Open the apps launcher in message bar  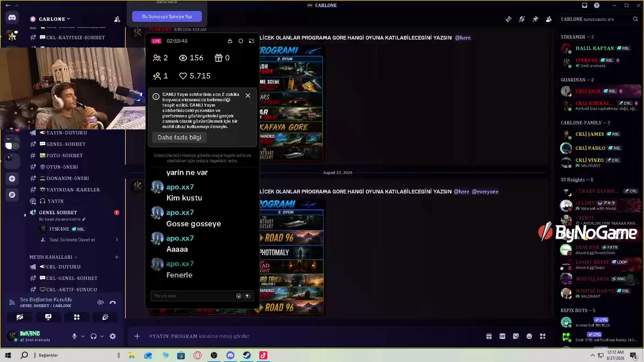[x=543, y=336]
